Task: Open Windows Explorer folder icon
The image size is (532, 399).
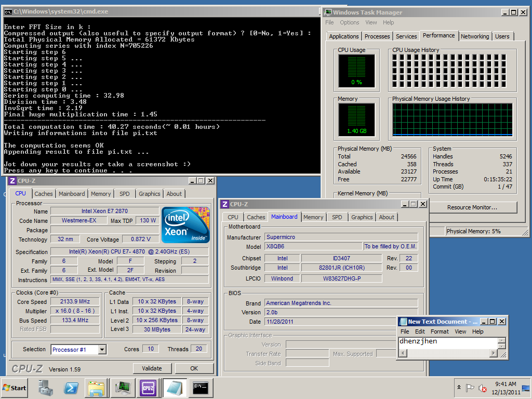Action: 96,388
